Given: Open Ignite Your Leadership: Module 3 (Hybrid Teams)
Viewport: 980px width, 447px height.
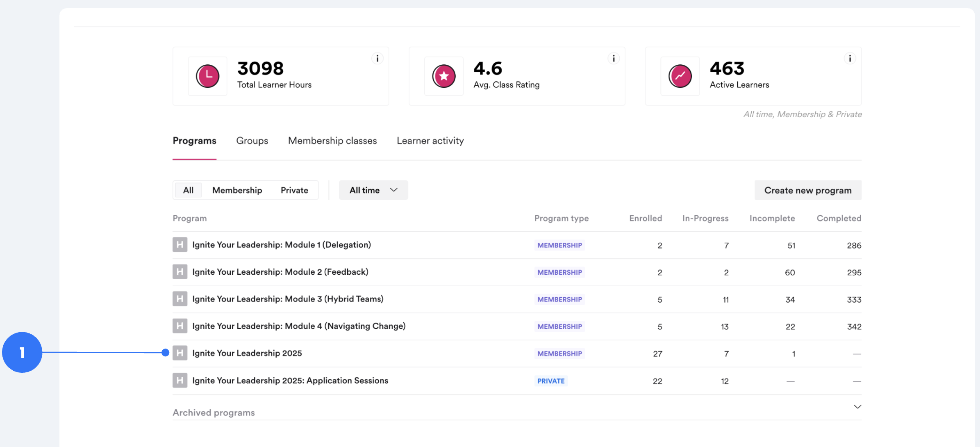Looking at the screenshot, I should tap(288, 299).
